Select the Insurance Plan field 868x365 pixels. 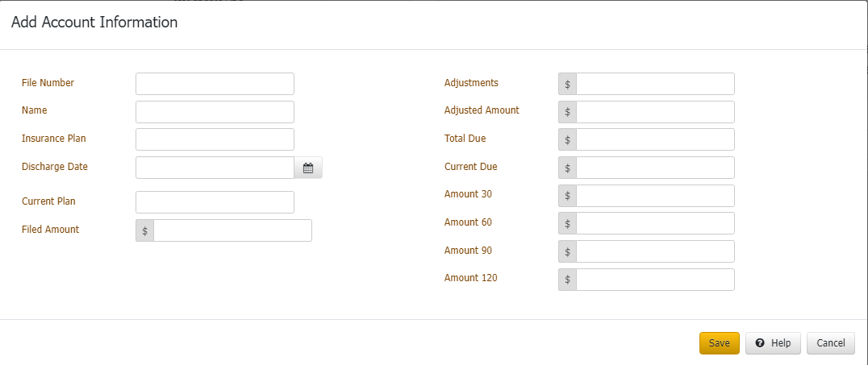pos(215,139)
